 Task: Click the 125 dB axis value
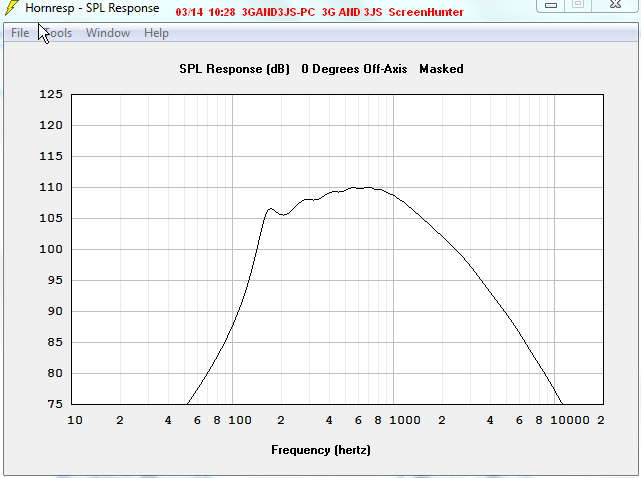click(51, 94)
